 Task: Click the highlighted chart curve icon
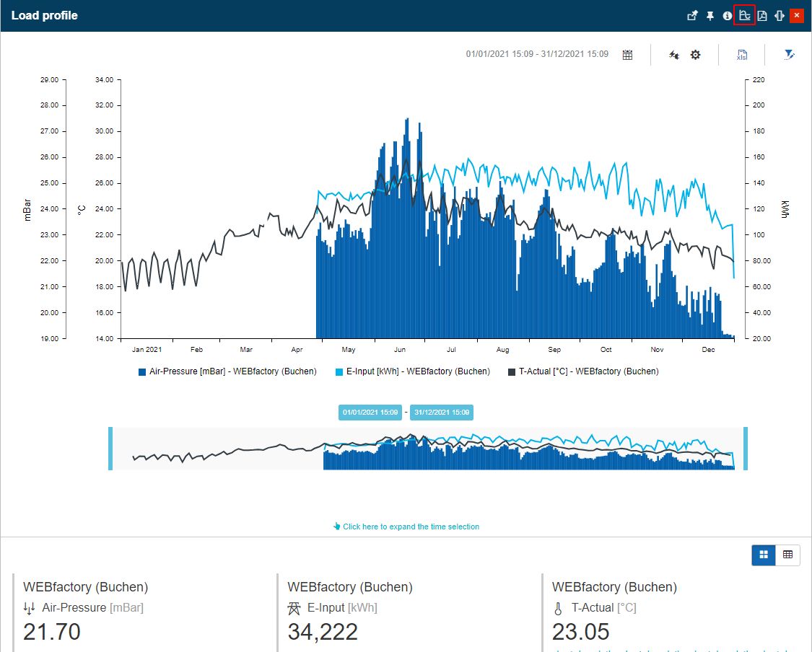point(744,15)
